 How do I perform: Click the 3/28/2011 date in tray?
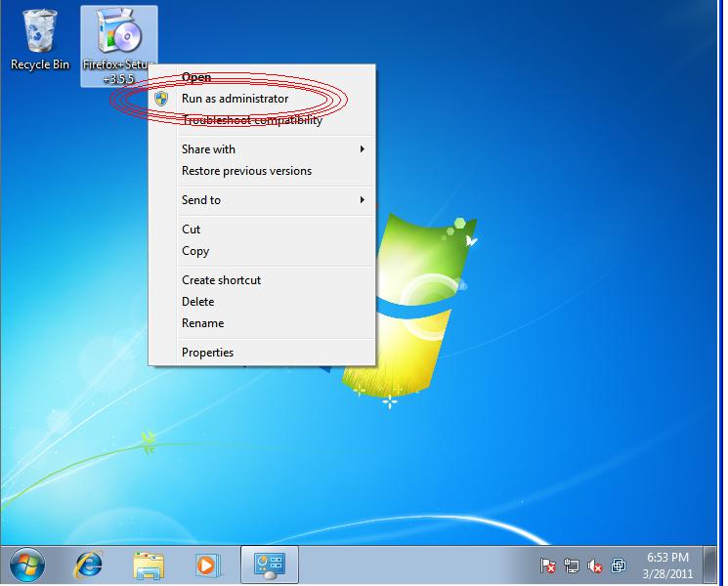click(667, 573)
